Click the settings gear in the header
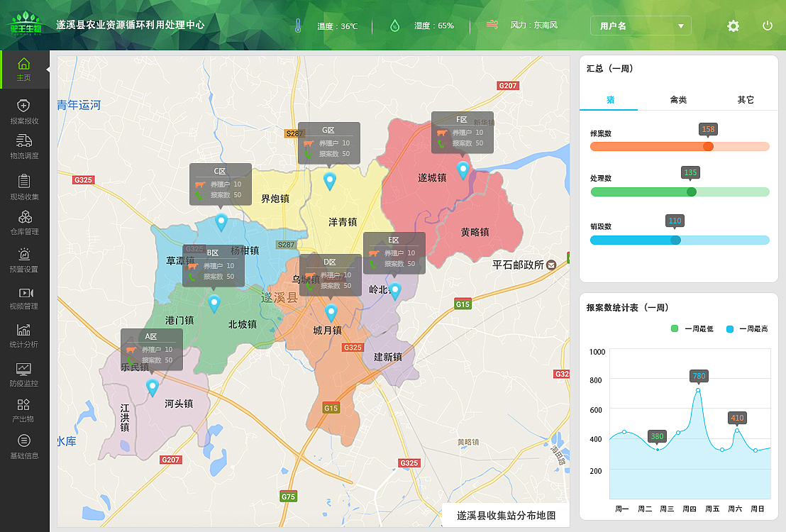Screen dimensions: 786x532 (734, 26)
